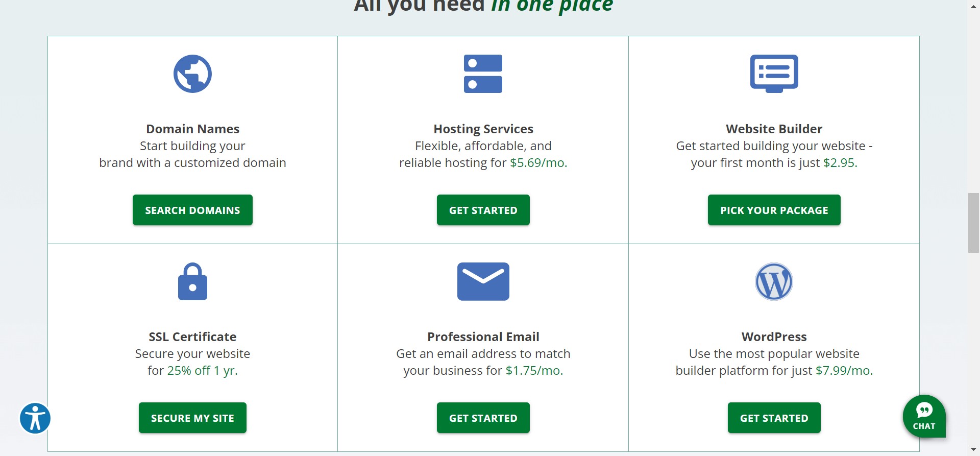This screenshot has width=980, height=456.
Task: Click the page scrollbar thumb
Action: tap(973, 223)
